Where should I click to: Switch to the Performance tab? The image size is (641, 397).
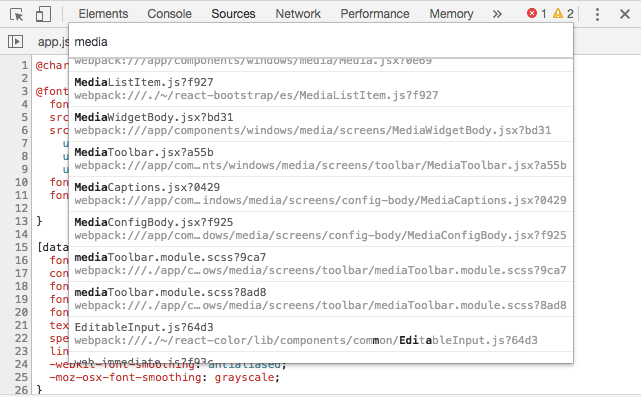[x=375, y=14]
